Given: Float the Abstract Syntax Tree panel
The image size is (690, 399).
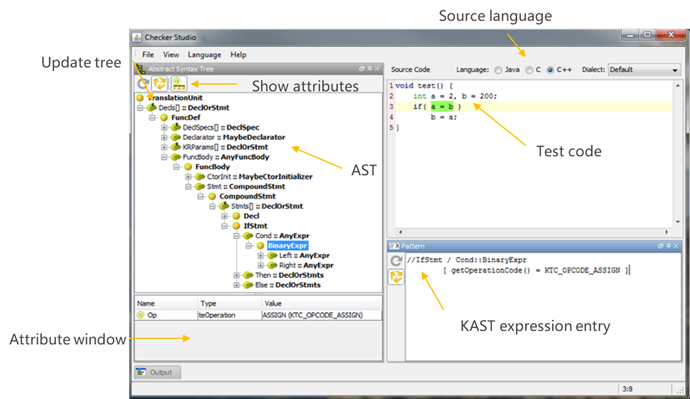Looking at the screenshot, I should (x=362, y=69).
